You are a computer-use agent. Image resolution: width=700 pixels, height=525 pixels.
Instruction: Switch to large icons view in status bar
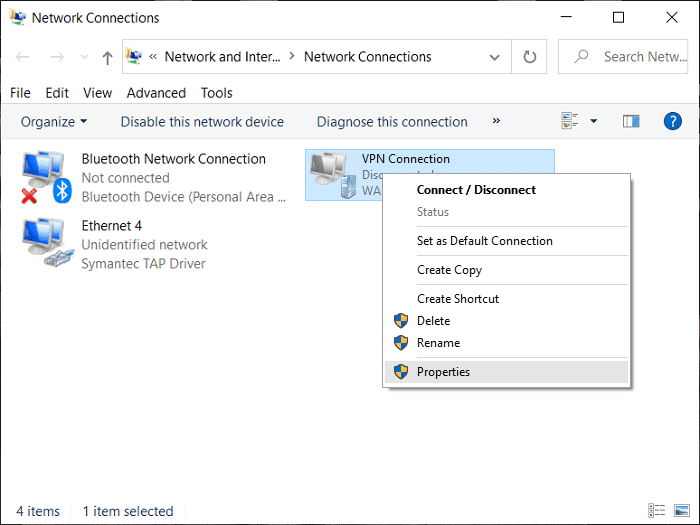[682, 510]
